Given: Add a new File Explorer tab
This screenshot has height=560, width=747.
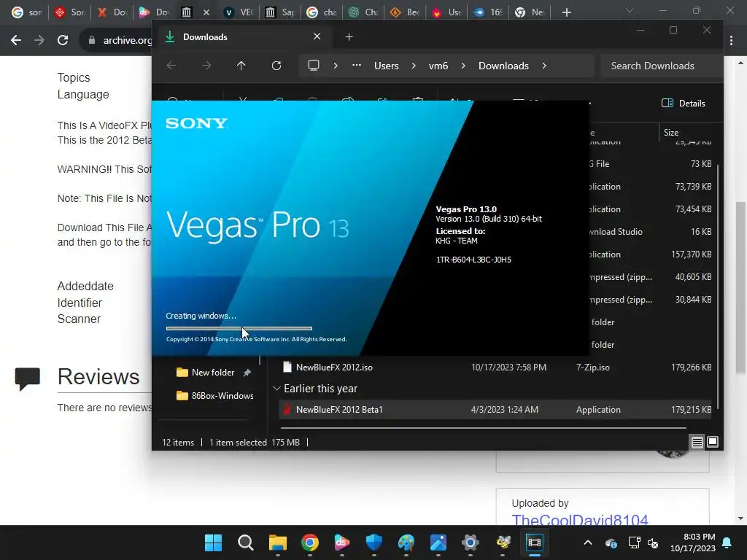Looking at the screenshot, I should pyautogui.click(x=349, y=36).
